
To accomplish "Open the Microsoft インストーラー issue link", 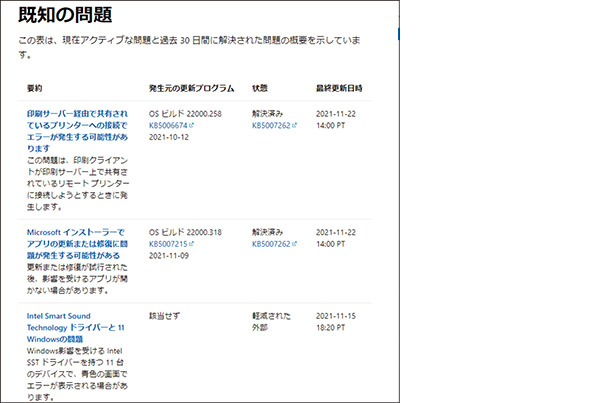I will (x=77, y=242).
